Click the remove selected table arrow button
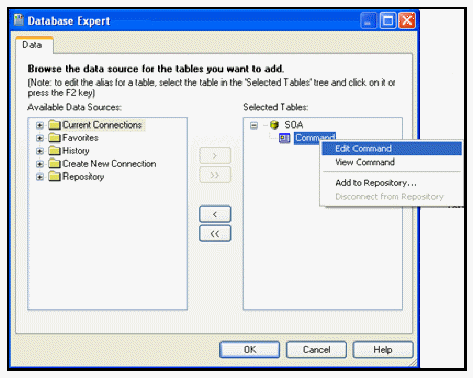Image resolution: width=473 pixels, height=378 pixels. (x=215, y=214)
